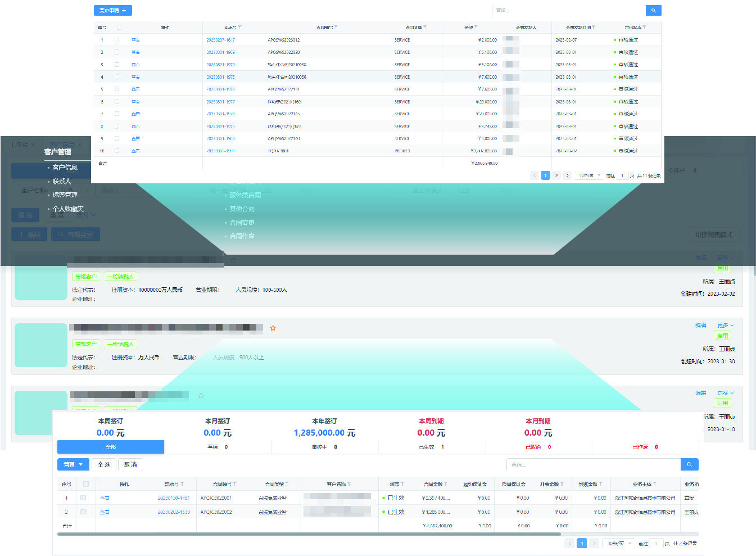The height and width of the screenshot is (556, 756).
Task: Open the 管理 dropdown button
Action: coord(73,464)
